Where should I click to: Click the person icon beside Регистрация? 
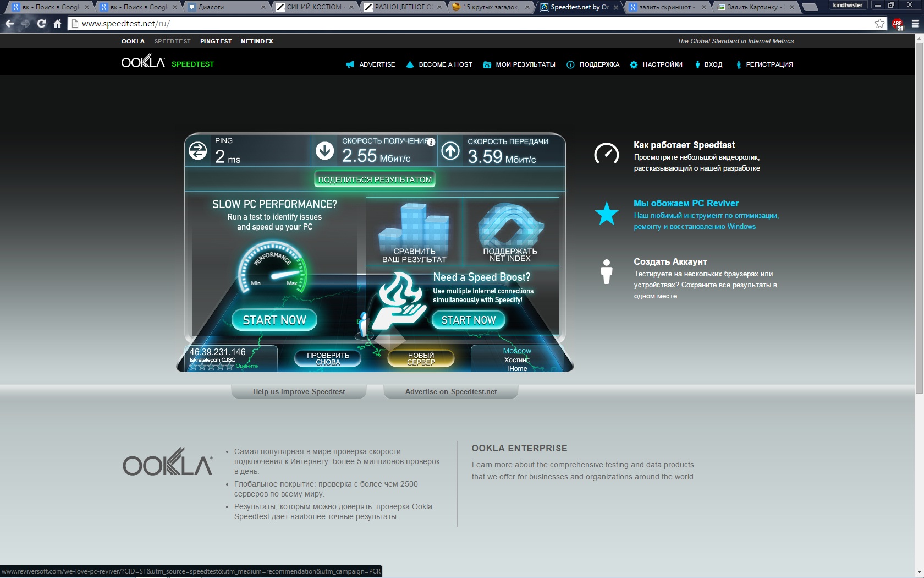[x=739, y=64]
